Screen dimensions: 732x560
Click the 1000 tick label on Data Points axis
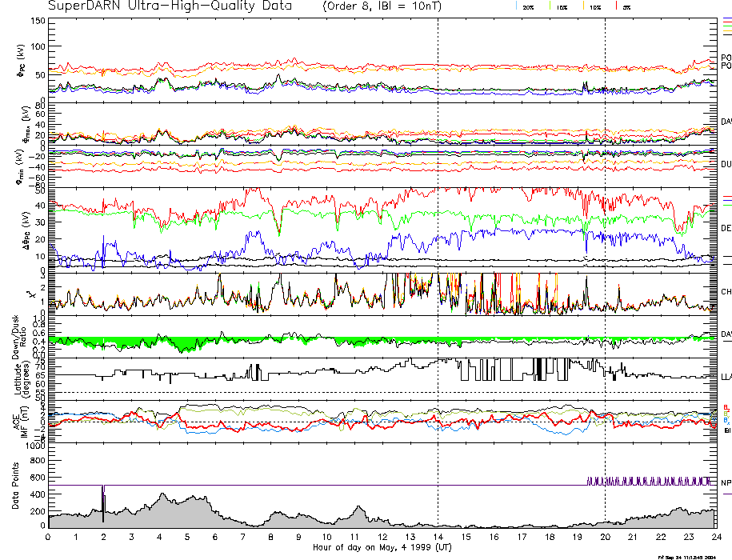point(34,447)
